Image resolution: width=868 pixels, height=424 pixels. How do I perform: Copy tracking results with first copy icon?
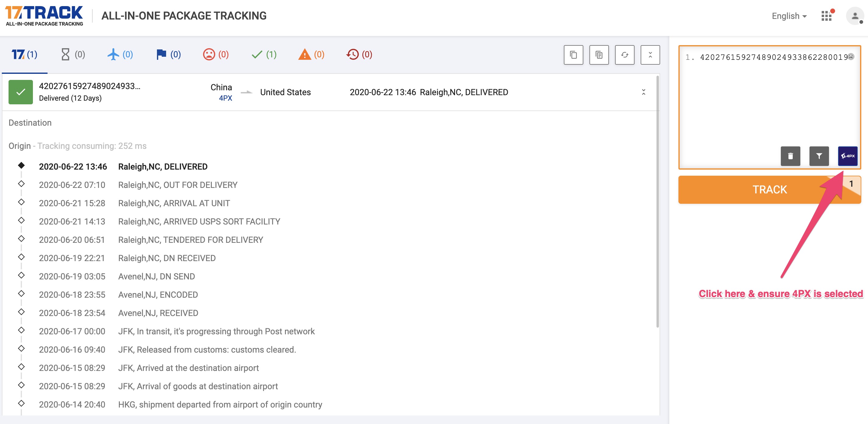573,55
